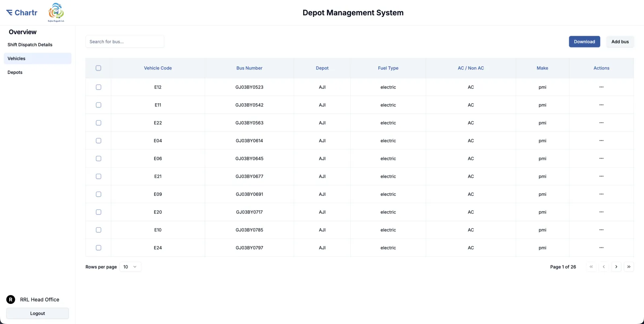The height and width of the screenshot is (324, 644).
Task: Click the Make column header
Action: (542, 68)
